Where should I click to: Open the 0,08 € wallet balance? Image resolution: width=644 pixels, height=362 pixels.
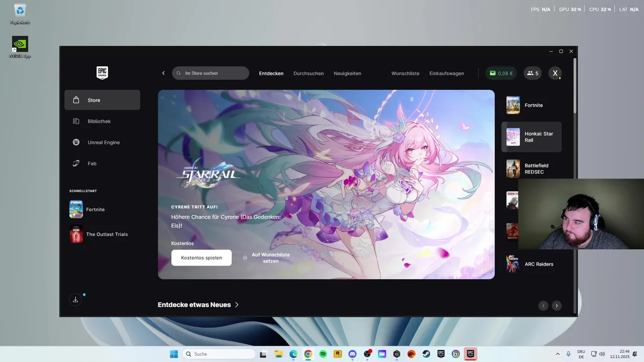pyautogui.click(x=501, y=73)
